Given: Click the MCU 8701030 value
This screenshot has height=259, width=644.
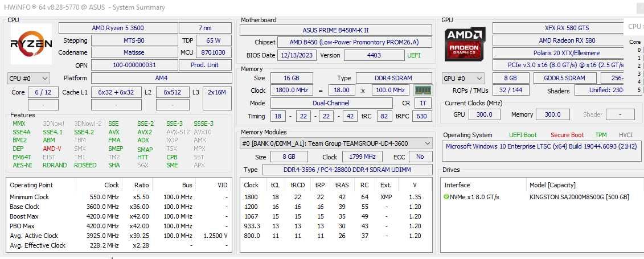Looking at the screenshot, I should tap(213, 52).
